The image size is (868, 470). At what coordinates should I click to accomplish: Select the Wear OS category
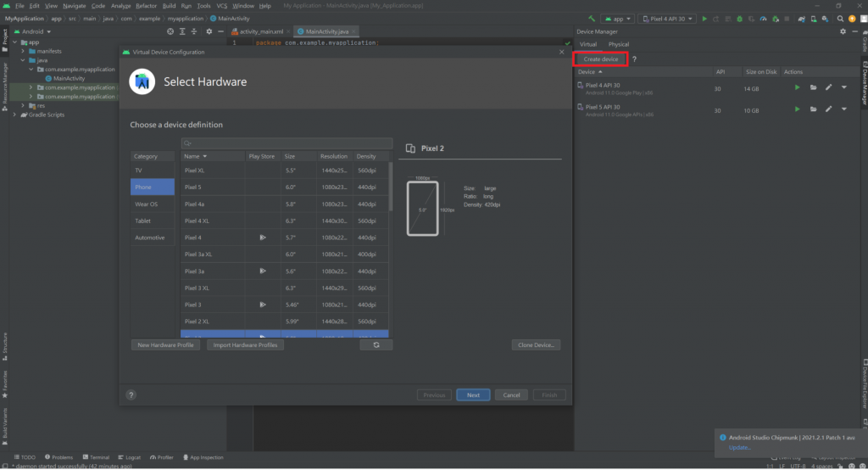153,204
